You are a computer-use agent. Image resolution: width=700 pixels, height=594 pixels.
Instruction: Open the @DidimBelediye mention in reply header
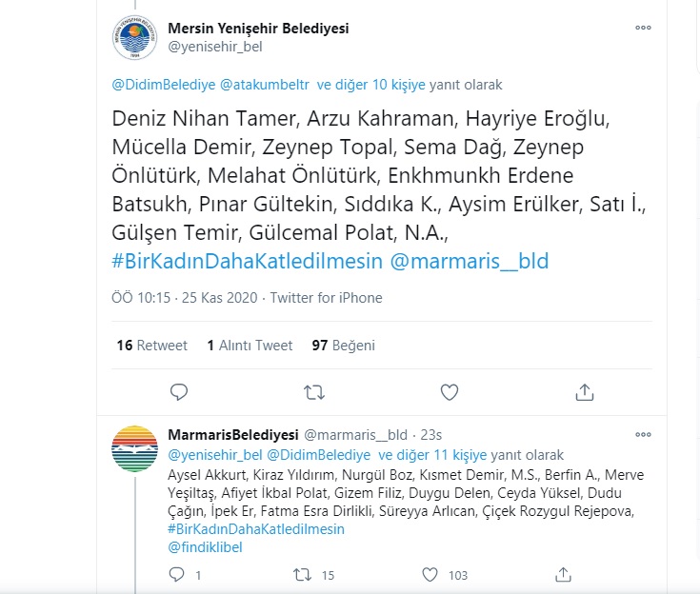318,455
